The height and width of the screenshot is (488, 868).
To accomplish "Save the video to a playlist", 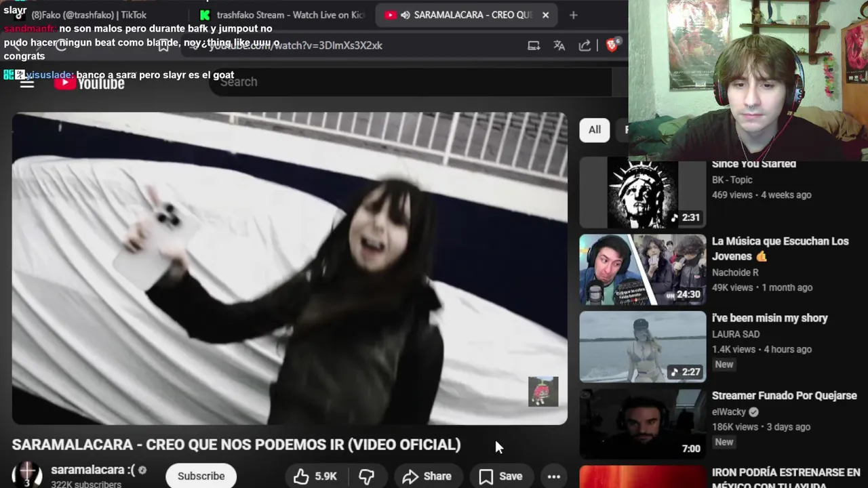I will click(x=500, y=476).
